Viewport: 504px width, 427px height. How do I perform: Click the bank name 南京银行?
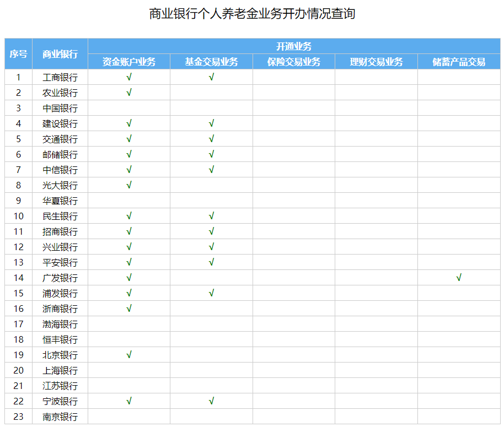point(60,417)
